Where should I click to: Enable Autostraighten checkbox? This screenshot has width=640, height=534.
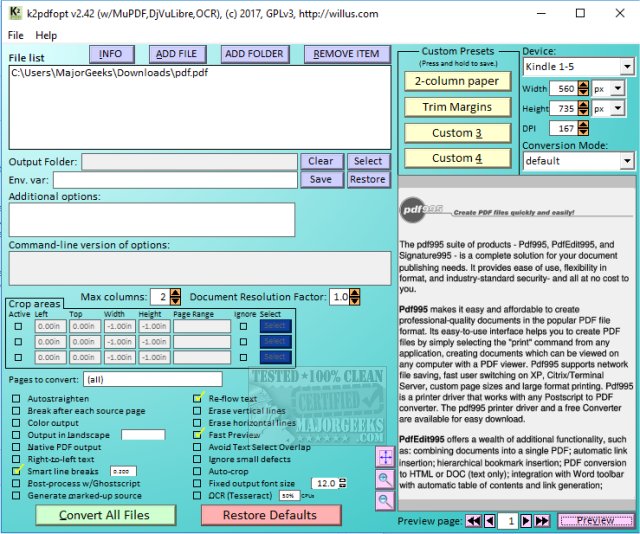(16, 398)
